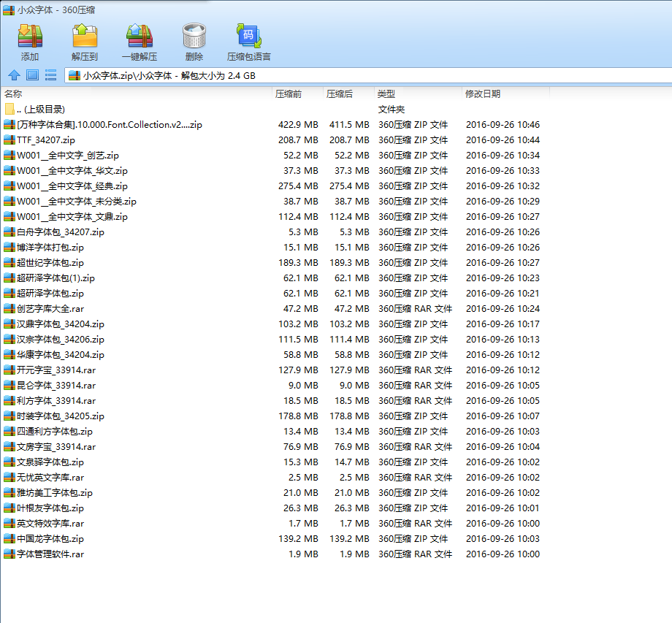Viewport: 672px width, 623px height.
Task: Click file icon of 字体管理软件.rar
Action: 9,554
